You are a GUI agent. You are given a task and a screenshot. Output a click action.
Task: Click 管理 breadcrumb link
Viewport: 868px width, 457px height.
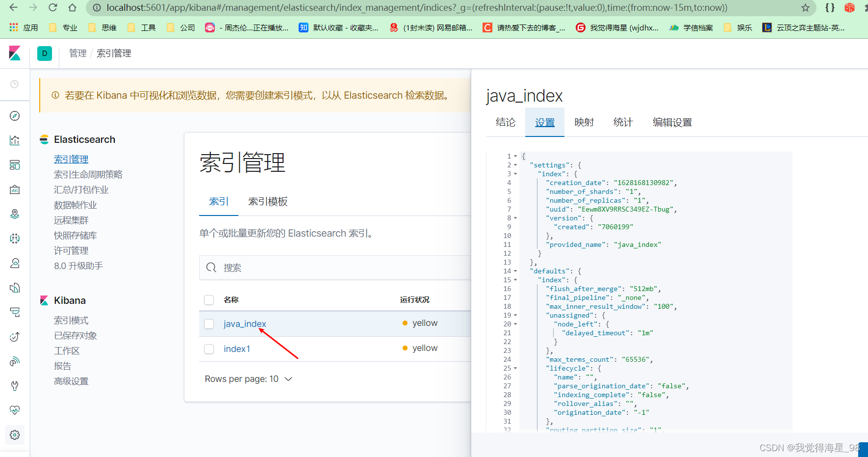click(77, 53)
